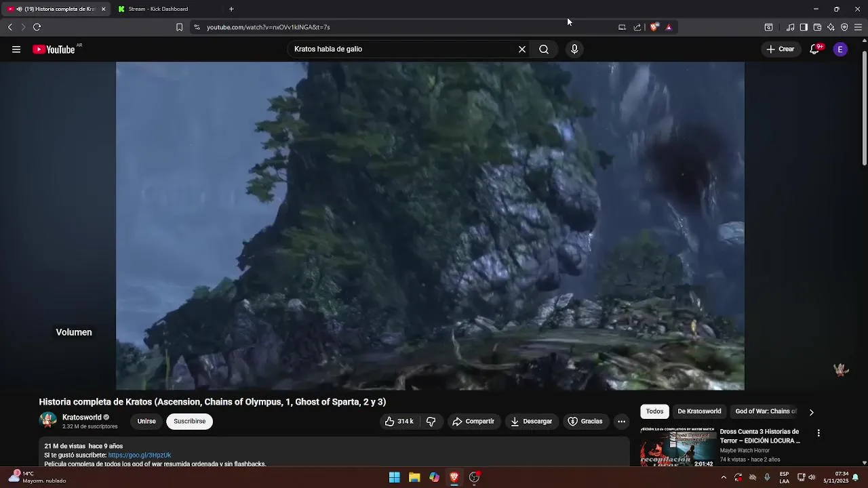Expand the video description box

[x=334, y=453]
